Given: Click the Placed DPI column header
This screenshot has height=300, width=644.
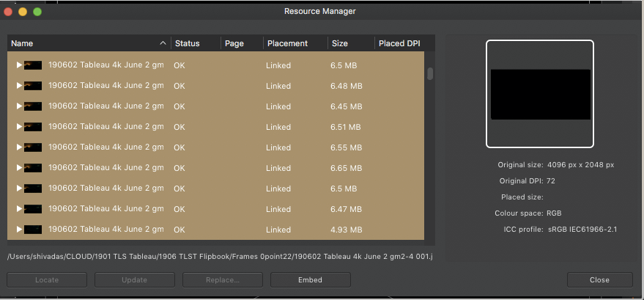Looking at the screenshot, I should point(399,43).
